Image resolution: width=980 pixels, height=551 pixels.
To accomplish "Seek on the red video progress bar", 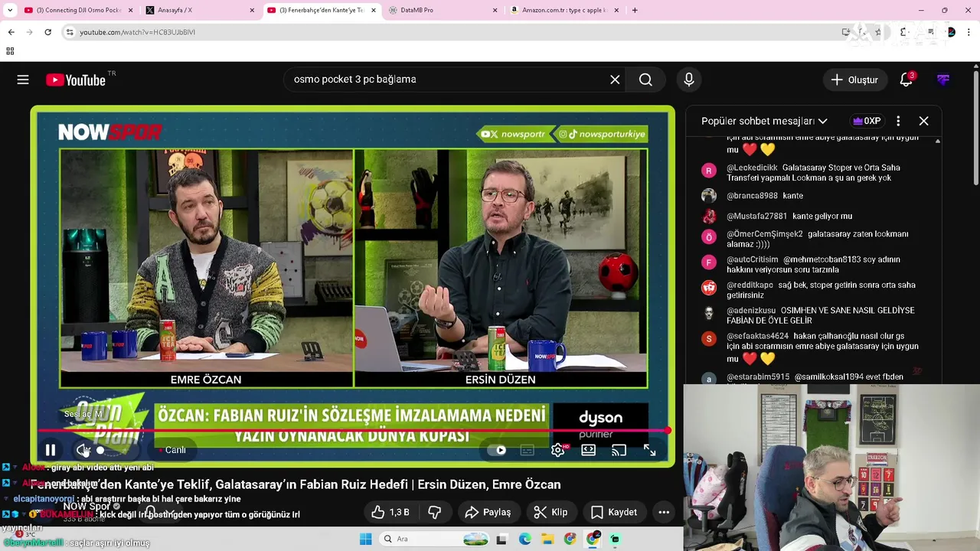I will click(x=353, y=431).
